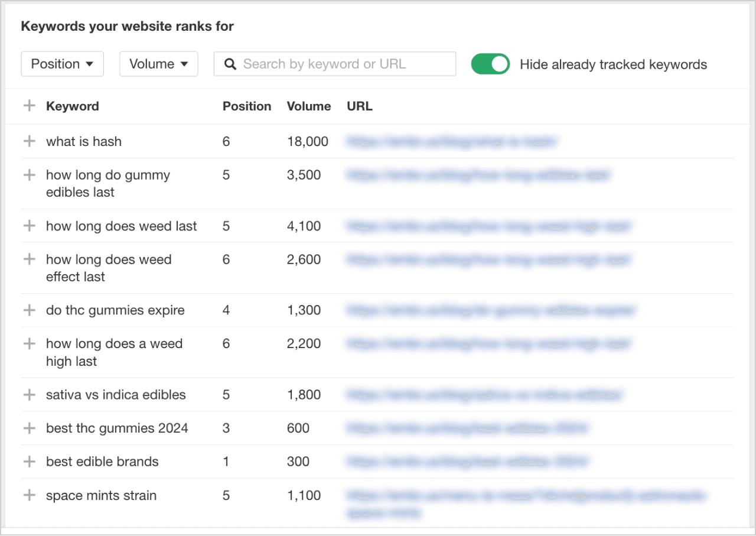The height and width of the screenshot is (536, 756).
Task: Add 'best thc gummies 2024' keyword
Action: [29, 428]
